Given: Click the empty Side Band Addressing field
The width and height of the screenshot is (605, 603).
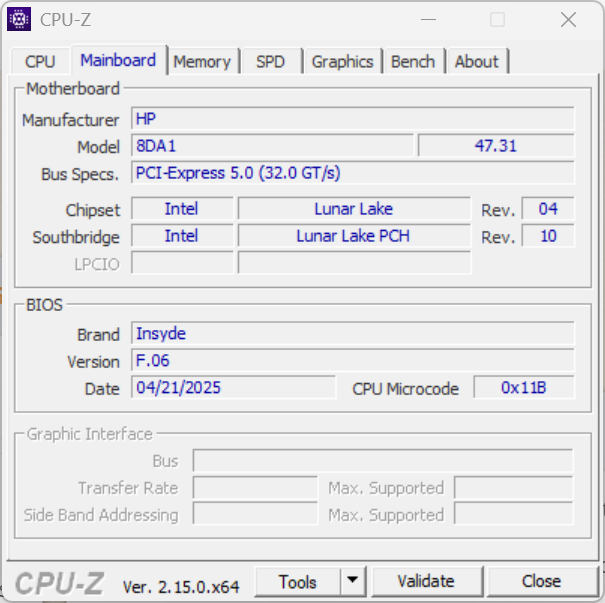Looking at the screenshot, I should click(x=255, y=513).
